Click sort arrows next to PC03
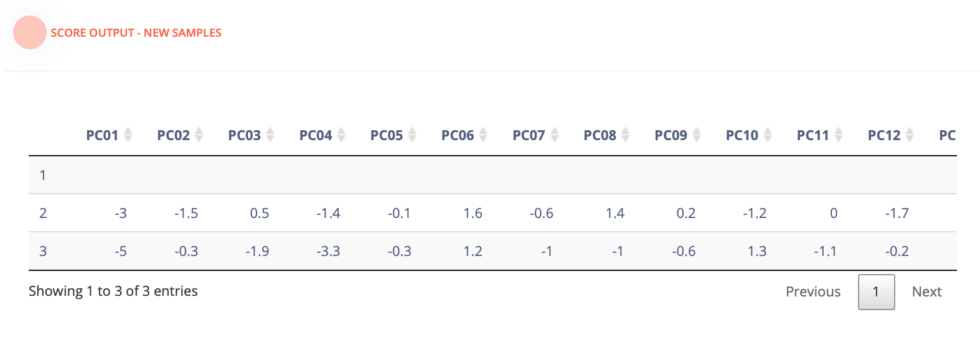This screenshot has height=360, width=980. [x=270, y=135]
